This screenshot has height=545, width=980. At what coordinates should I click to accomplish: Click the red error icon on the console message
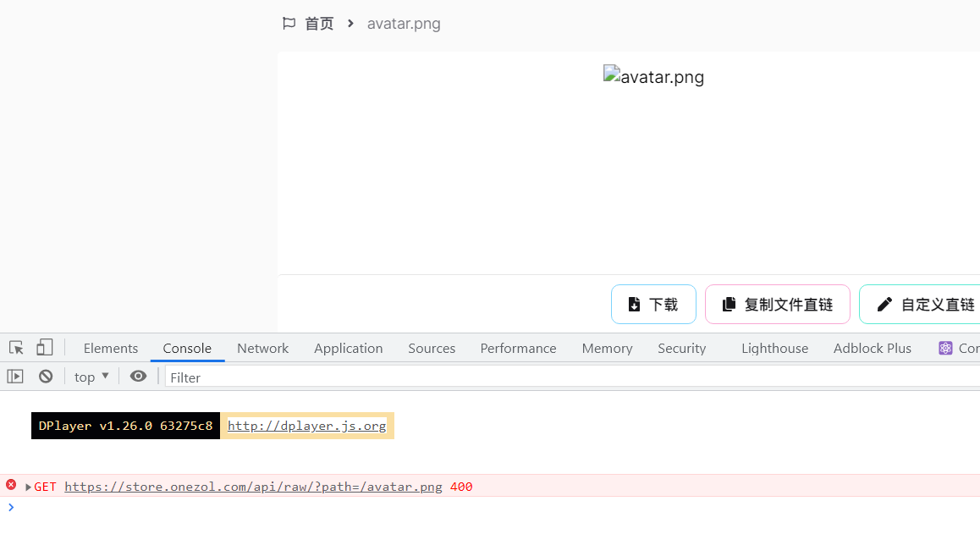tap(10, 486)
